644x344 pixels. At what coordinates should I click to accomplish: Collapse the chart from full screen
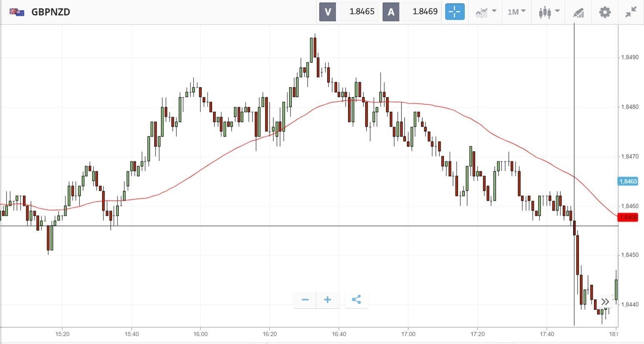tap(631, 12)
